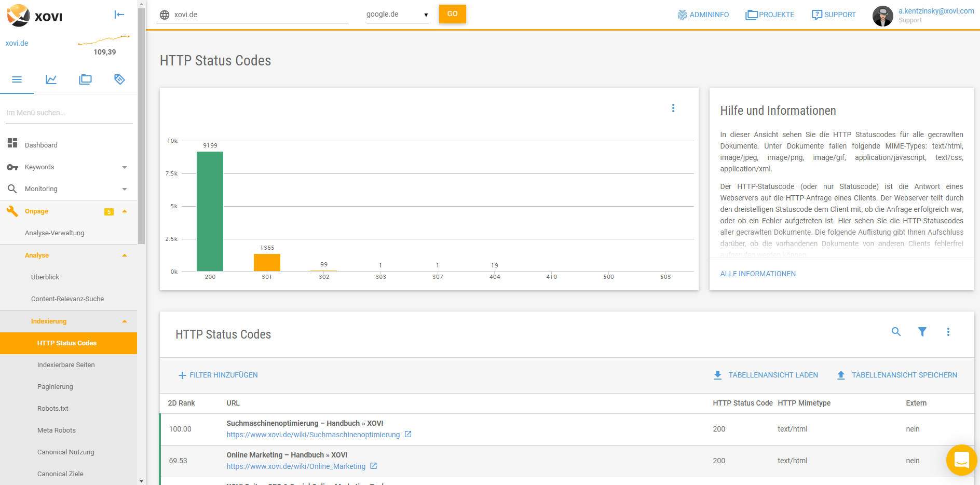The image size is (980, 485).
Task: Open table options three-dot menu
Action: point(948,331)
